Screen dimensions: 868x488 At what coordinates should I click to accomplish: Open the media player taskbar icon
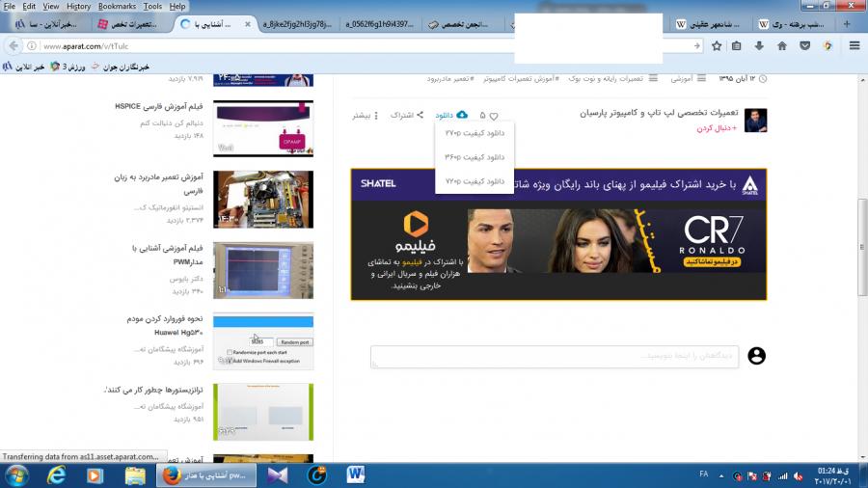pyautogui.click(x=95, y=475)
